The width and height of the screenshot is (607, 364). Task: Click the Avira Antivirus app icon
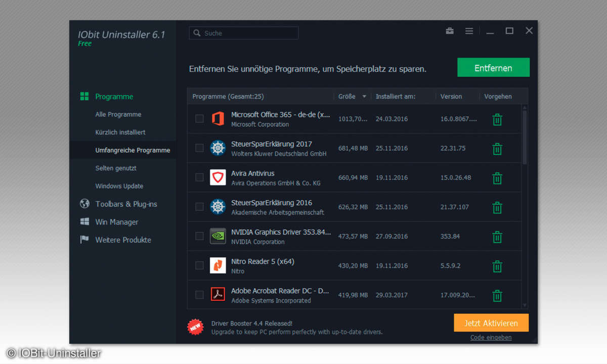[x=218, y=177]
